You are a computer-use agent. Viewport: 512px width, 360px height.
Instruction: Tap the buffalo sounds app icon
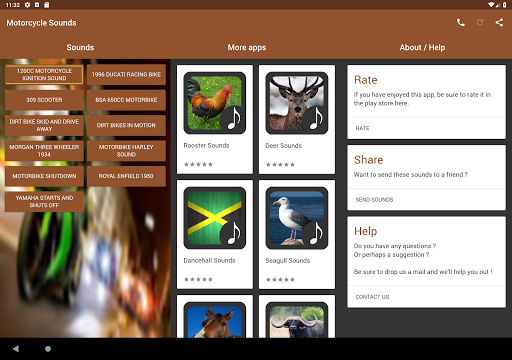297,320
